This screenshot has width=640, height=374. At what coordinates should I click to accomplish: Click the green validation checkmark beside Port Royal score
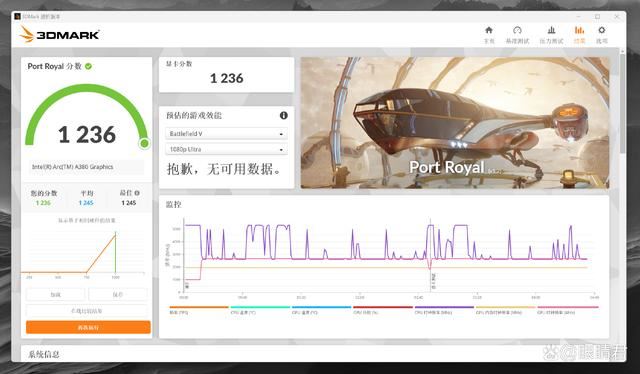(x=88, y=66)
